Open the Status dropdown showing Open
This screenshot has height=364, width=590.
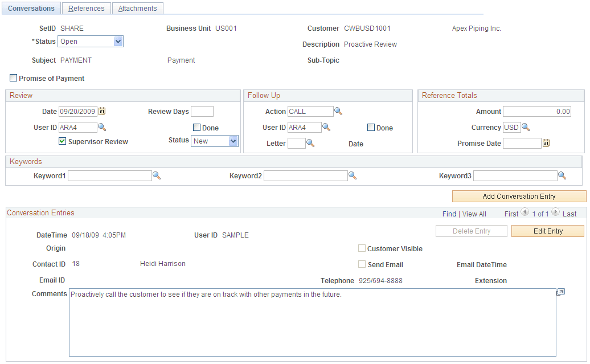coord(117,41)
